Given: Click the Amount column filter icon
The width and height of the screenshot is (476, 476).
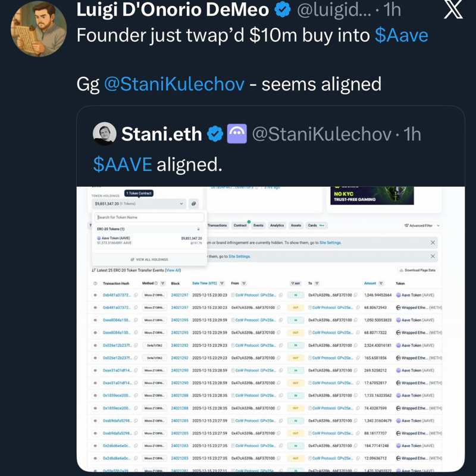Looking at the screenshot, I should pos(381,283).
